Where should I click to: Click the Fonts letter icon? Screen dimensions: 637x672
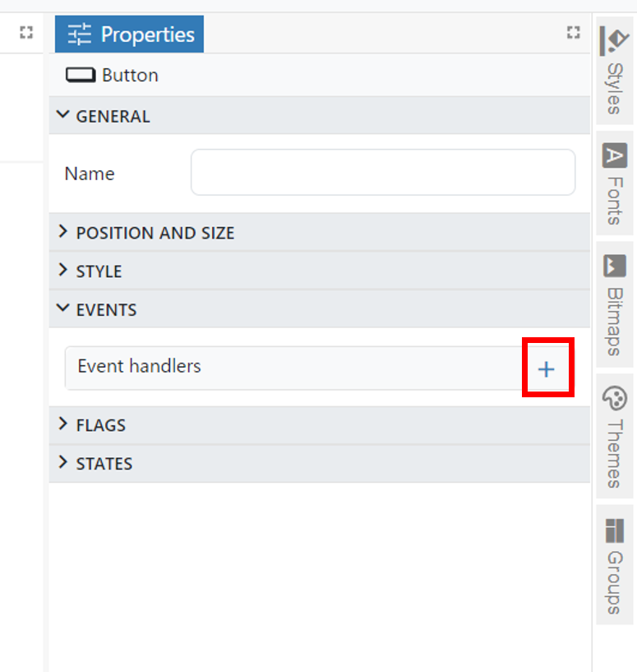(x=614, y=155)
